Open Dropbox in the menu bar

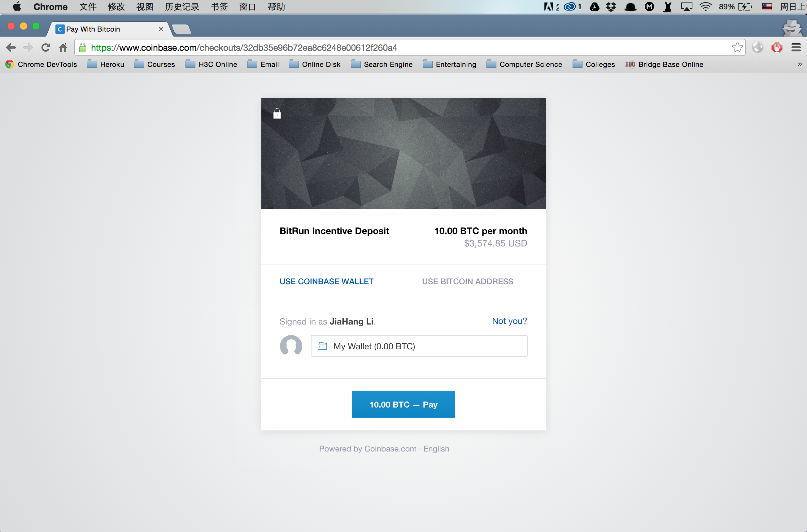click(x=611, y=7)
